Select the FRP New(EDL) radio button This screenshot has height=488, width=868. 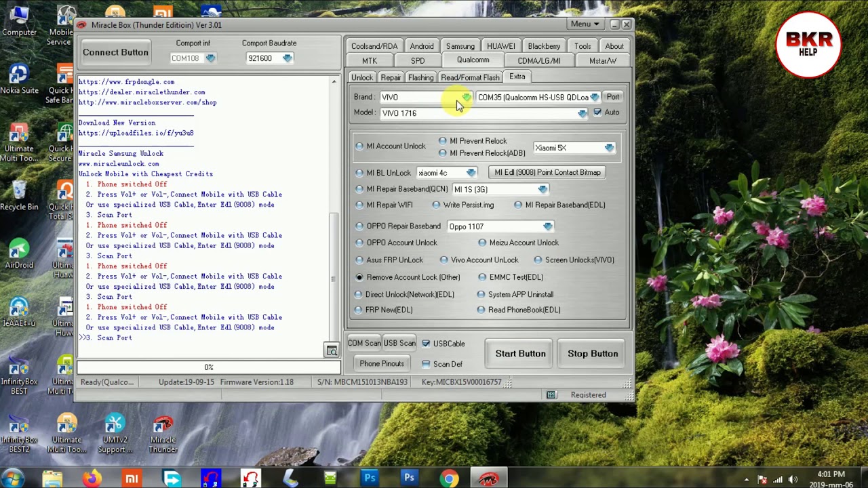358,310
